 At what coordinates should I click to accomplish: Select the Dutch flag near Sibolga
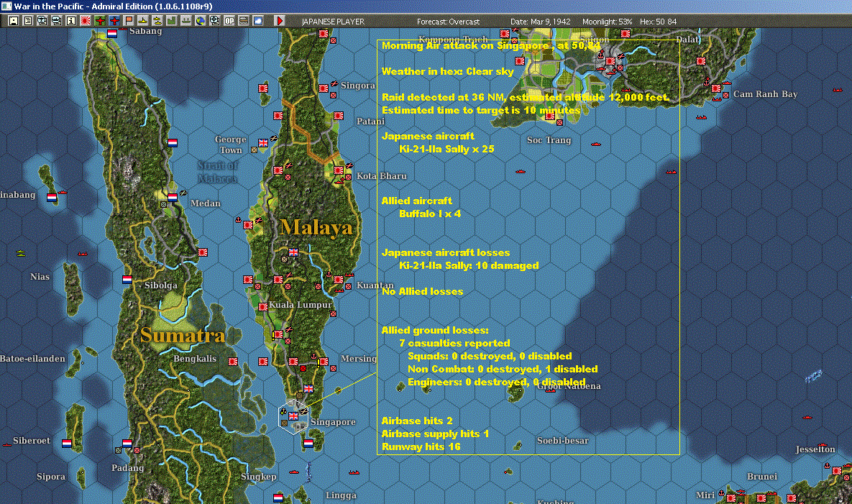[127, 280]
